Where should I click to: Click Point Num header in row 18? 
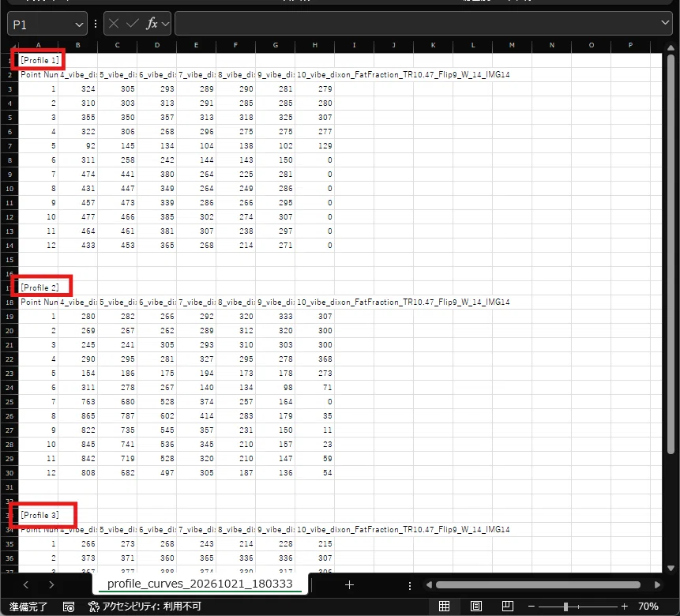coord(39,302)
